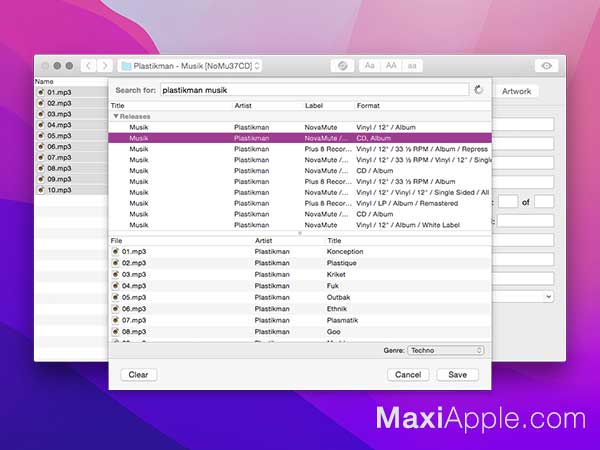600x450 pixels.
Task: Select Musik Plus 8 release 33 ⅓ RPM / Album
Action: [300, 181]
